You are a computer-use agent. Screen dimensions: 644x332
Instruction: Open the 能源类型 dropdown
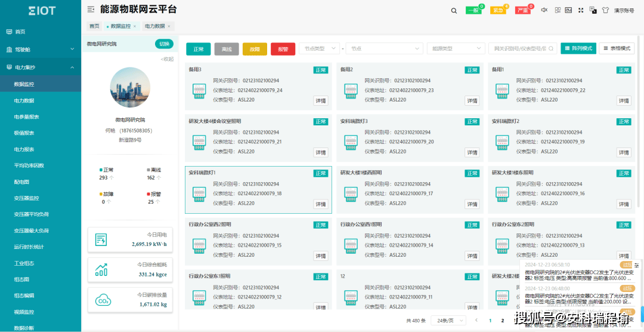point(456,48)
